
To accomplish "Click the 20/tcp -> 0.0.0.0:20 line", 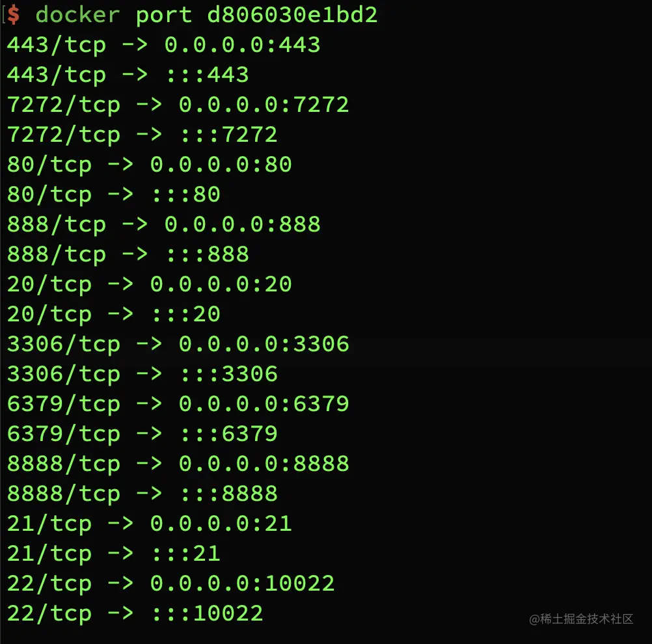I will click(150, 284).
